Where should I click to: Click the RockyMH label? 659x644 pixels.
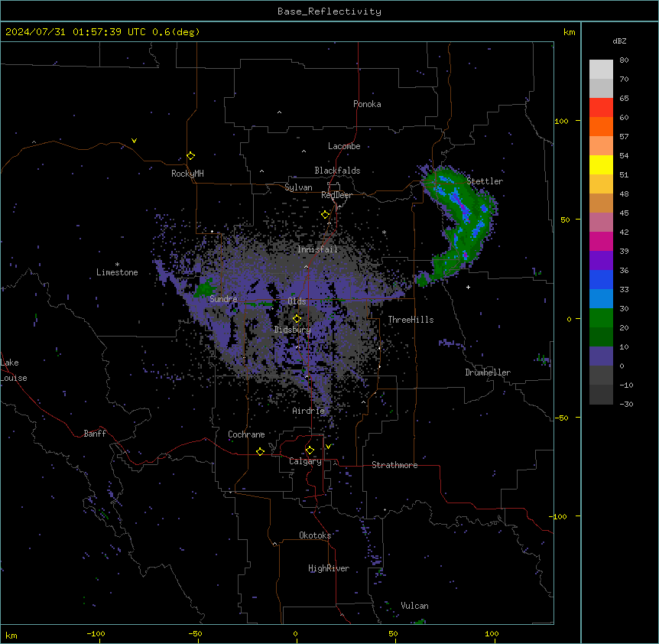(187, 173)
